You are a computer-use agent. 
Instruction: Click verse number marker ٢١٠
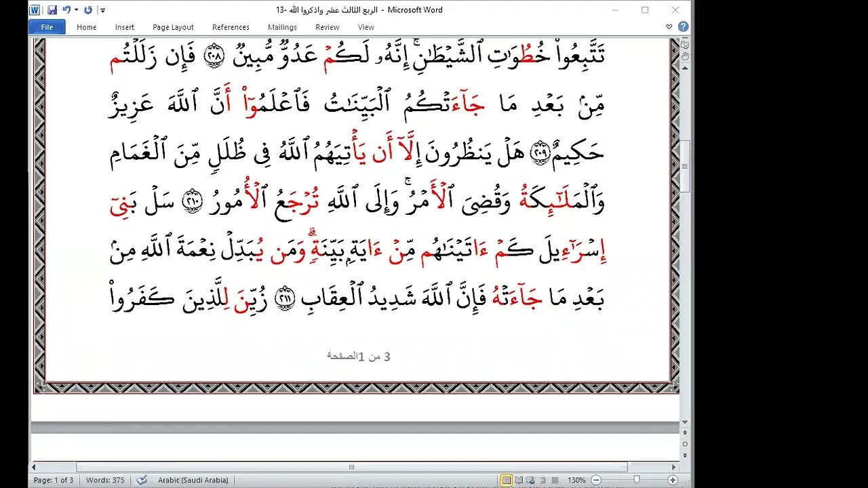[x=193, y=203]
